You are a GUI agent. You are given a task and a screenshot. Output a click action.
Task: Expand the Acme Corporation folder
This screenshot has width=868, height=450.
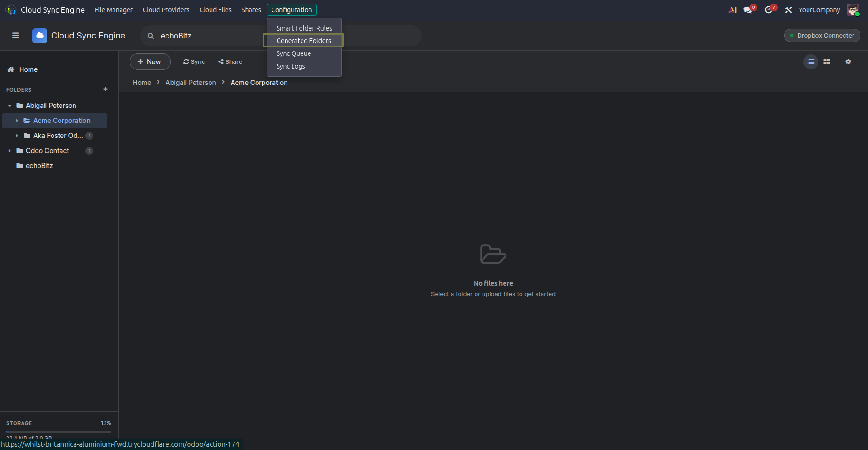[17, 121]
